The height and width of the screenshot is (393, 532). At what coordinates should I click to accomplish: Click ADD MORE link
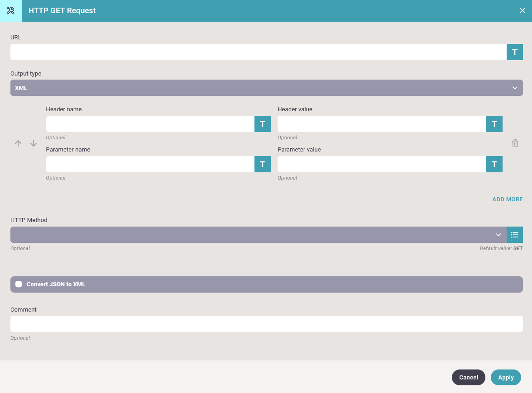click(x=507, y=199)
